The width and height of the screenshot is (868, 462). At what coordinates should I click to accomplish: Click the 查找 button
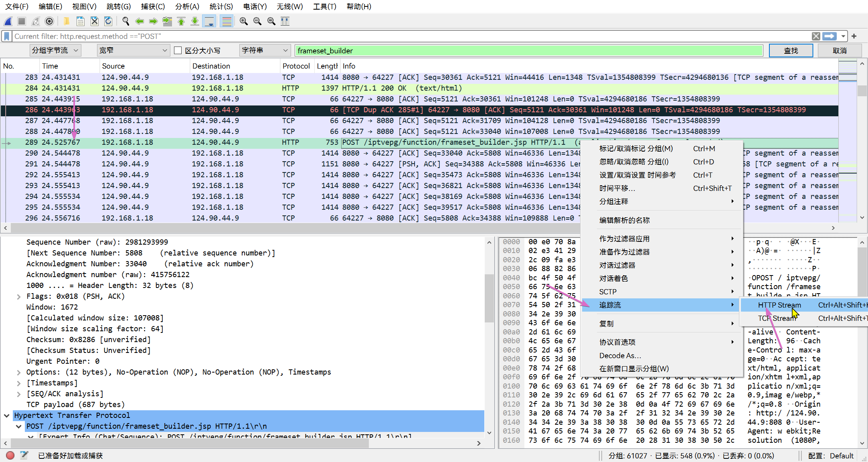(x=790, y=51)
